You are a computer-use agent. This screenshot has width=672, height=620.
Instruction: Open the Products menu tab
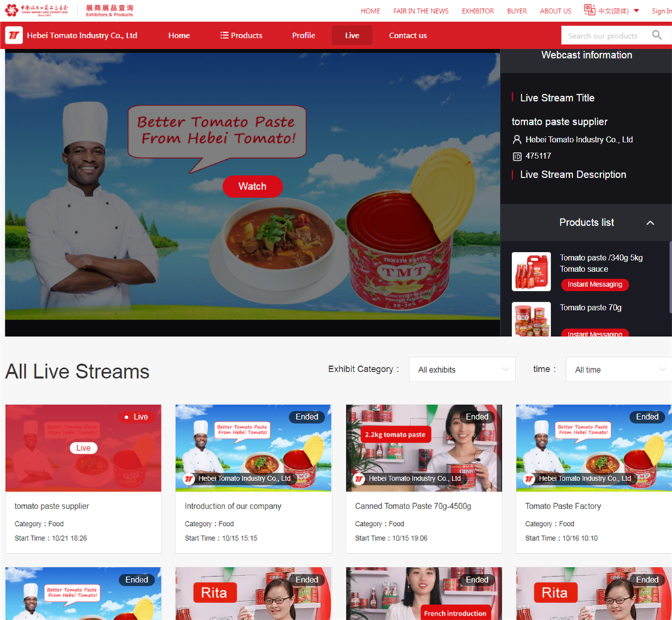[241, 36]
